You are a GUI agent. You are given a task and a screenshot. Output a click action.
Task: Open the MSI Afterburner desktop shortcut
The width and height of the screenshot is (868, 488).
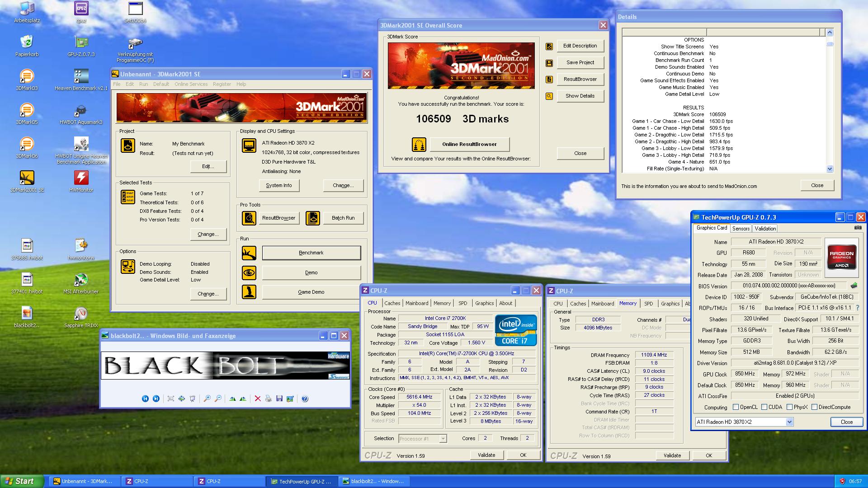[x=81, y=283]
